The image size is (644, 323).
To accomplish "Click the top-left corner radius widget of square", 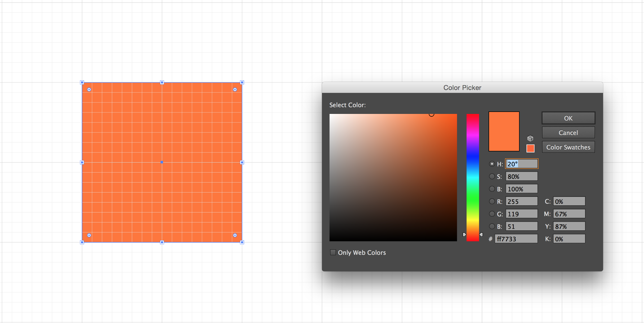I will [89, 90].
